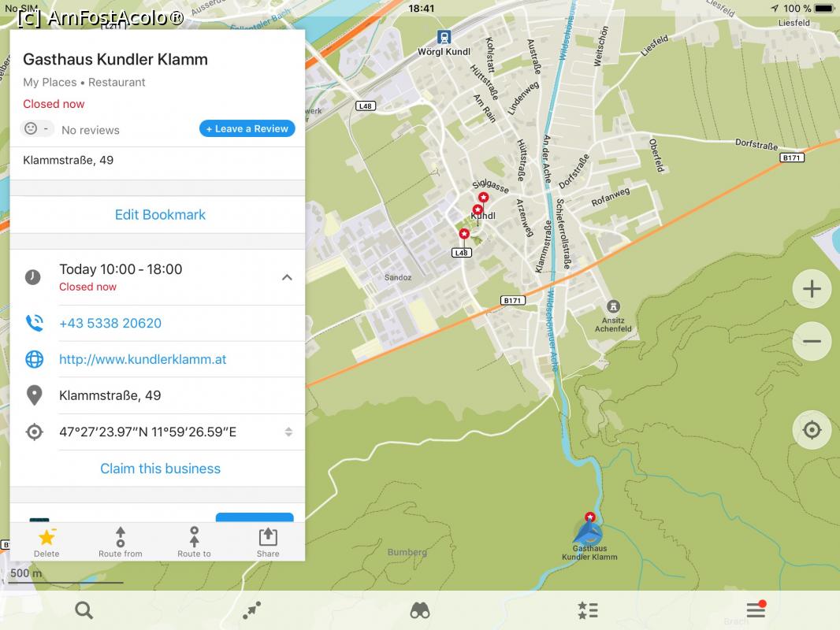
Task: Open the binoculars discovery icon
Action: pos(420,610)
